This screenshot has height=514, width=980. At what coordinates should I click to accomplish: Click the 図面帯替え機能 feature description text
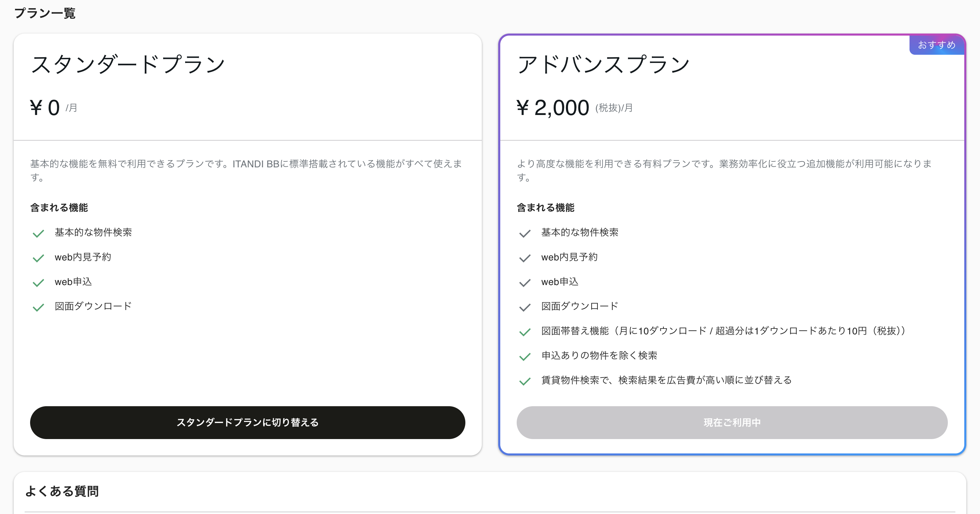(x=723, y=331)
